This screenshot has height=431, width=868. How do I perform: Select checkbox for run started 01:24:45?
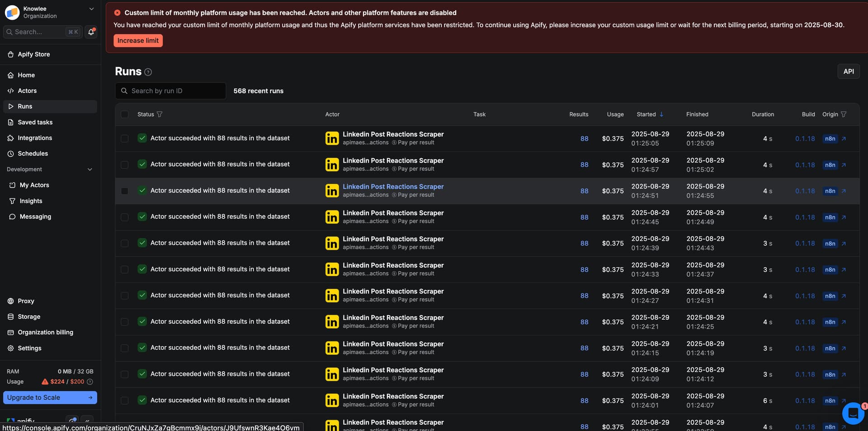point(124,217)
